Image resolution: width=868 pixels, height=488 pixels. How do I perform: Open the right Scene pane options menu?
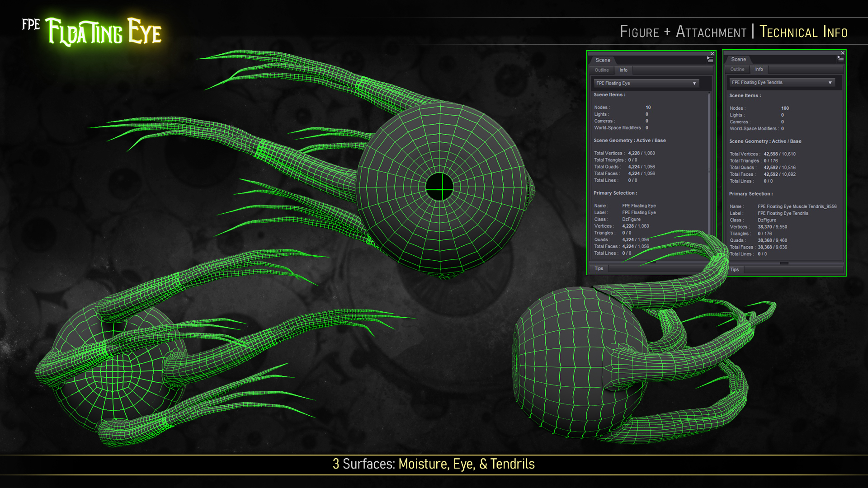[841, 58]
